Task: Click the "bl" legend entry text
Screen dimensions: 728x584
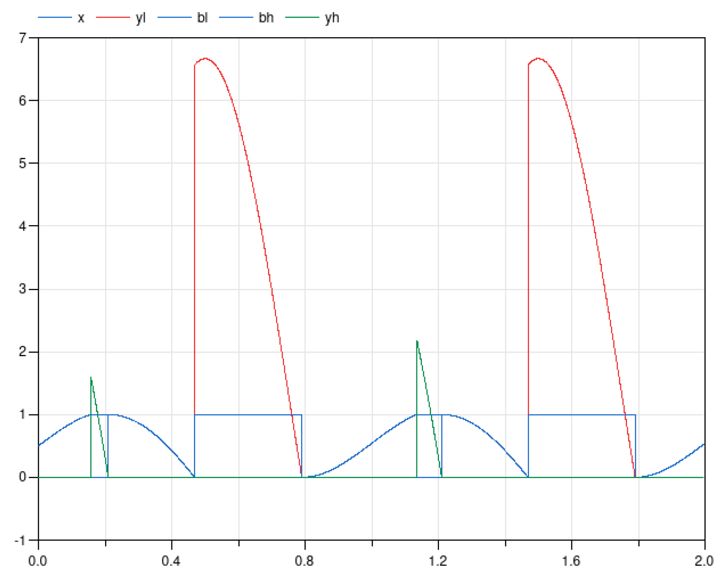Action: coord(202,18)
